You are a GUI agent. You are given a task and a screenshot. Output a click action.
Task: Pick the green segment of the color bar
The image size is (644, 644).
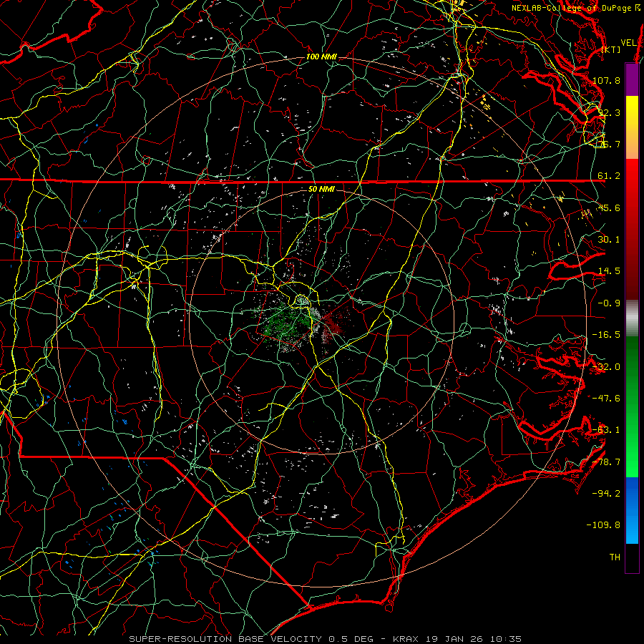[632, 406]
